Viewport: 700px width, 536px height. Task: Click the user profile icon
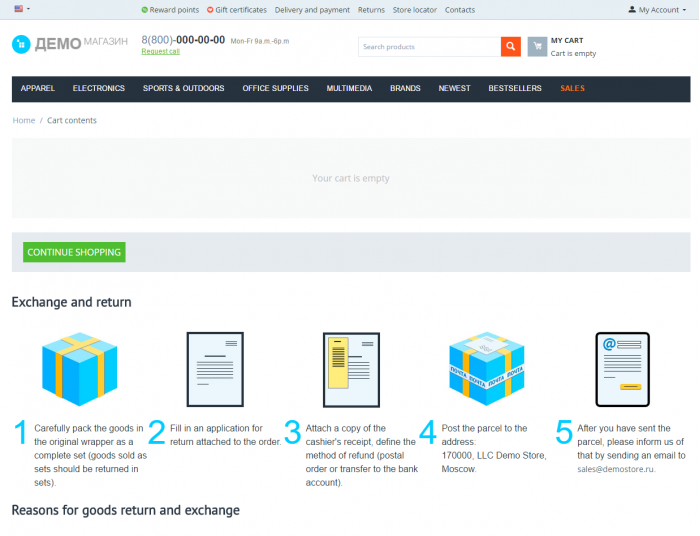tap(632, 9)
